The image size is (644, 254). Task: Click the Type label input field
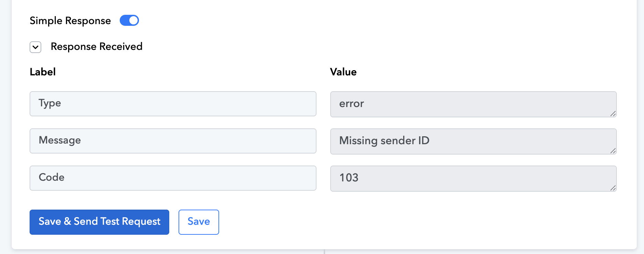pos(173,104)
